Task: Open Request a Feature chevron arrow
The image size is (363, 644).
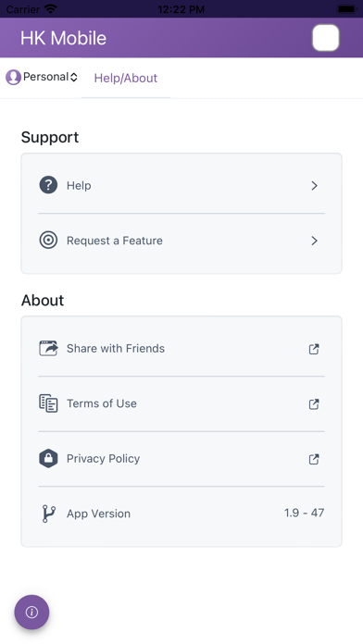Action: 315,241
